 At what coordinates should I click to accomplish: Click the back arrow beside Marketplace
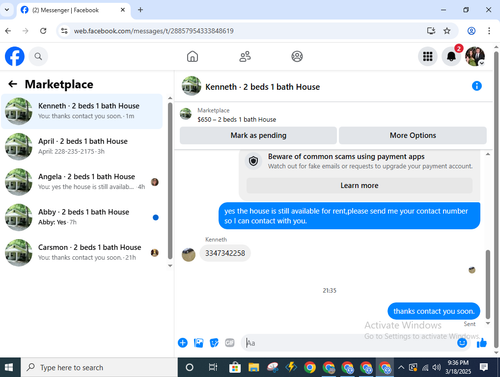[13, 84]
